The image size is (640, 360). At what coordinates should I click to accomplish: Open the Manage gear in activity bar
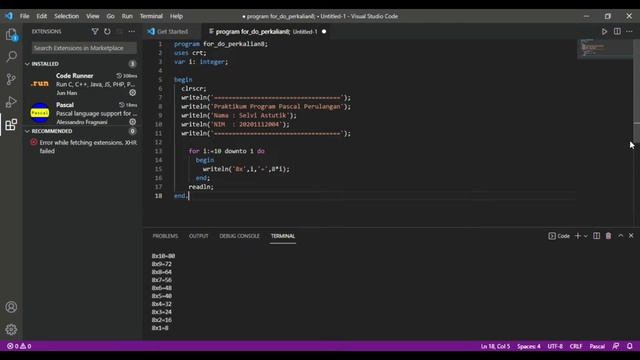pyautogui.click(x=11, y=329)
